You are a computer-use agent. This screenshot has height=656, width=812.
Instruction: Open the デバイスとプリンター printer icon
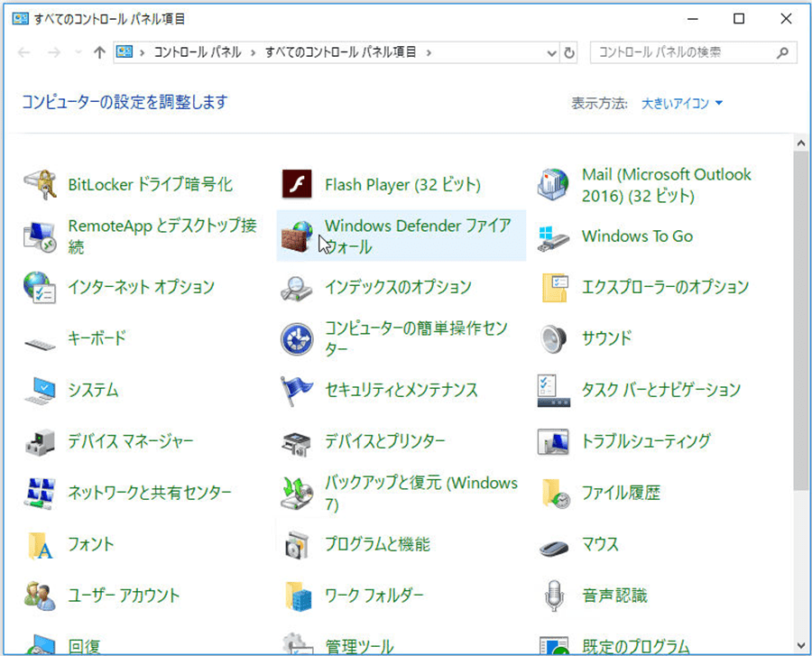(x=297, y=444)
